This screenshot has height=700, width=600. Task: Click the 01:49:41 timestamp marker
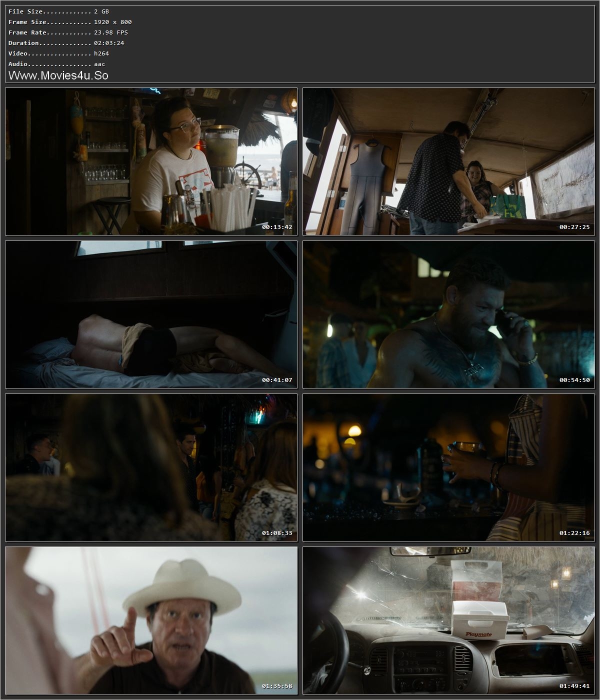click(x=574, y=685)
